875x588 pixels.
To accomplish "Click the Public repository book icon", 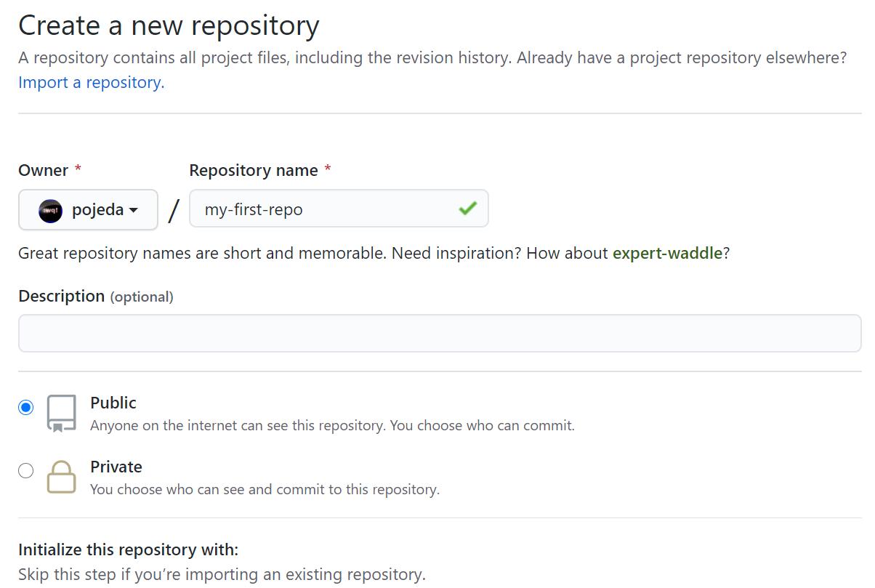I will (61, 414).
